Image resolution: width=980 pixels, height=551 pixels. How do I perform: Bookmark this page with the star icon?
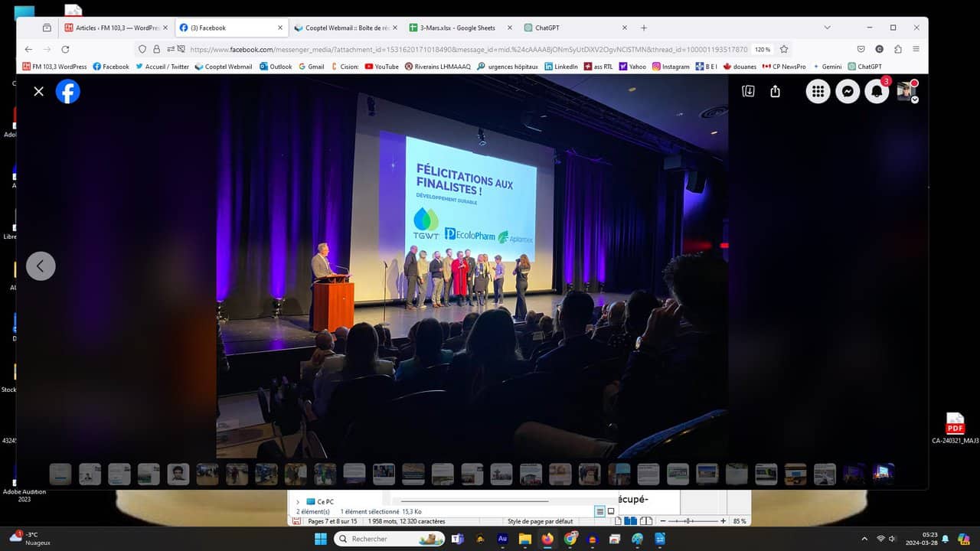784,49
